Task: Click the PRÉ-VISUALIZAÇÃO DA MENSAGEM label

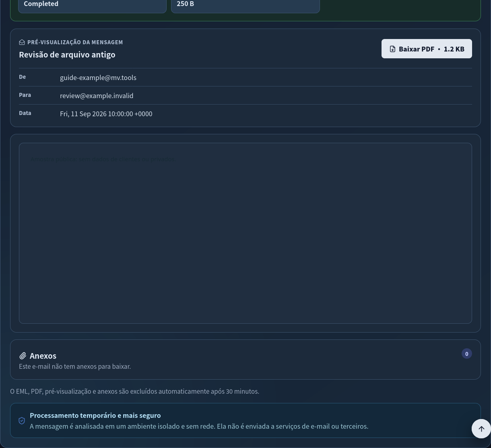Action: point(75,42)
